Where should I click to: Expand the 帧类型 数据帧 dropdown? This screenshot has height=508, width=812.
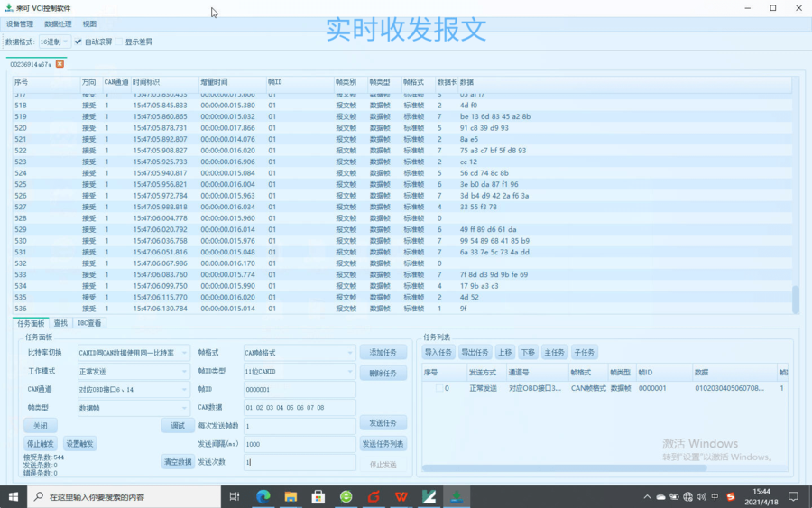(134, 408)
